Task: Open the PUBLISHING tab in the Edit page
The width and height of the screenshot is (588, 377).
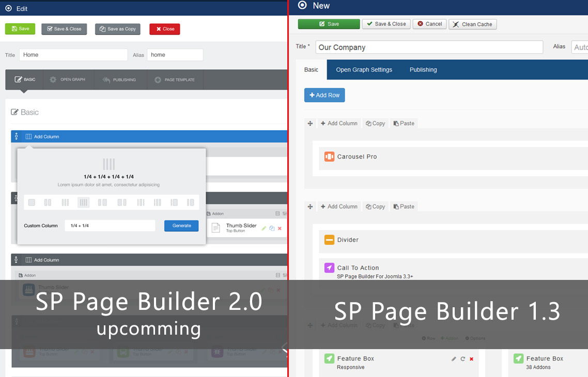Action: tap(120, 80)
